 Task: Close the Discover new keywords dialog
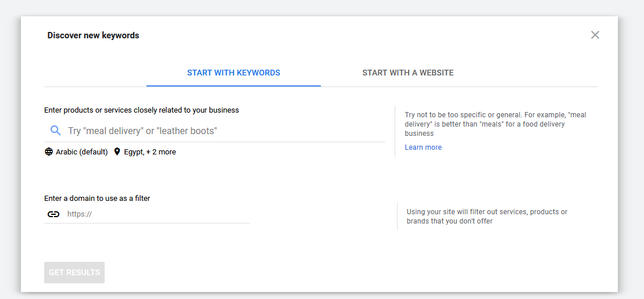coord(595,35)
